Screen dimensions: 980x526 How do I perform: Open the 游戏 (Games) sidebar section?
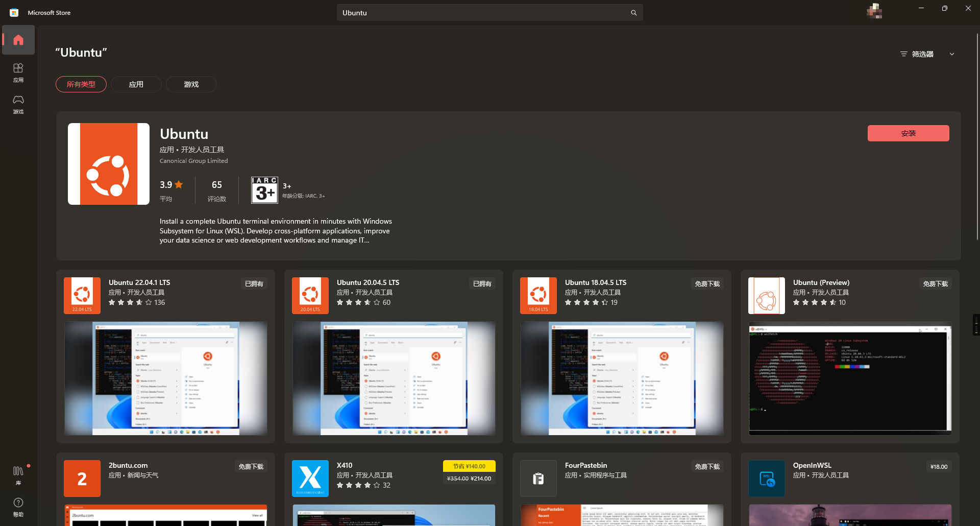[18, 104]
